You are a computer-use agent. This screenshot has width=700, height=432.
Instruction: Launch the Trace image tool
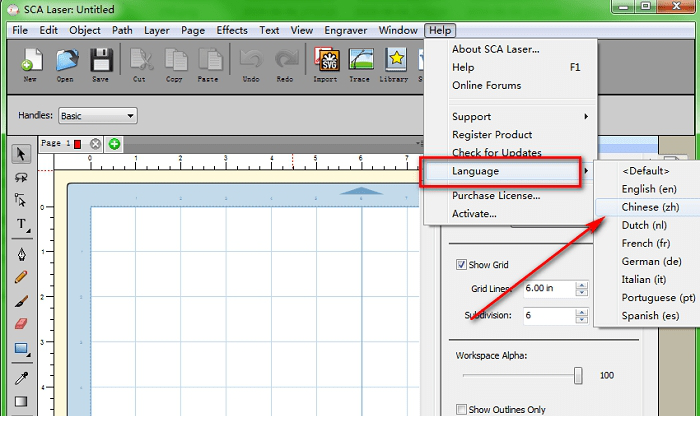359,63
